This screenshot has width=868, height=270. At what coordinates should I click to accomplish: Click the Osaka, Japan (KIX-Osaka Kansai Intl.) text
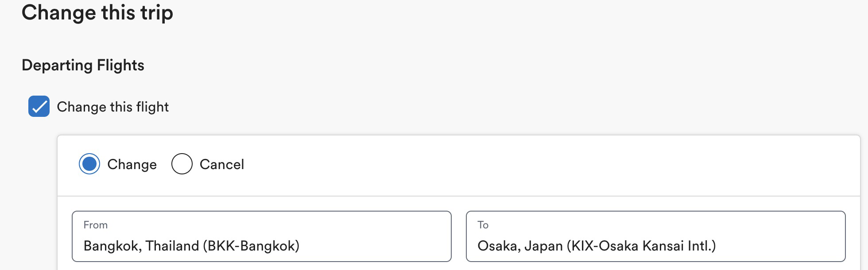596,246
